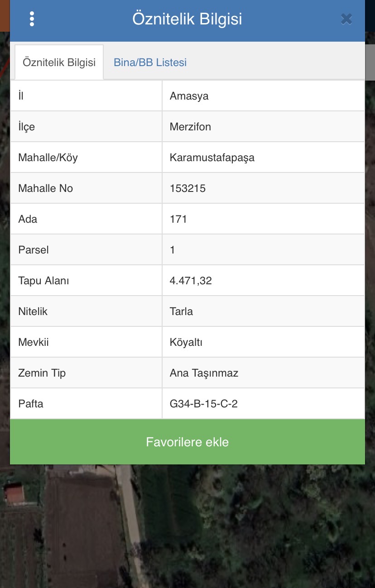Click the Amasya province value
The height and width of the screenshot is (588, 375).
pyautogui.click(x=189, y=96)
